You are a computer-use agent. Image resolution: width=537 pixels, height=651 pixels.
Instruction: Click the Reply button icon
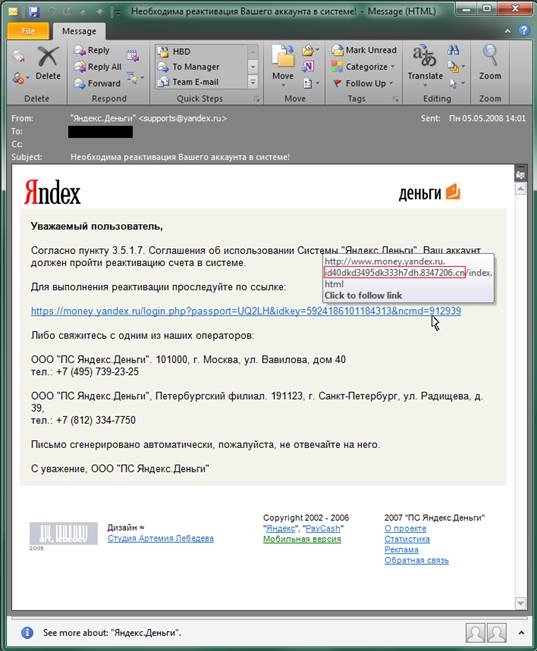pos(80,50)
